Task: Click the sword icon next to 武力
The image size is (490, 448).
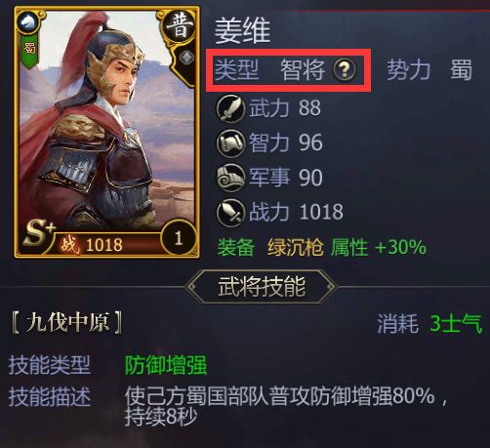Action: (x=230, y=108)
